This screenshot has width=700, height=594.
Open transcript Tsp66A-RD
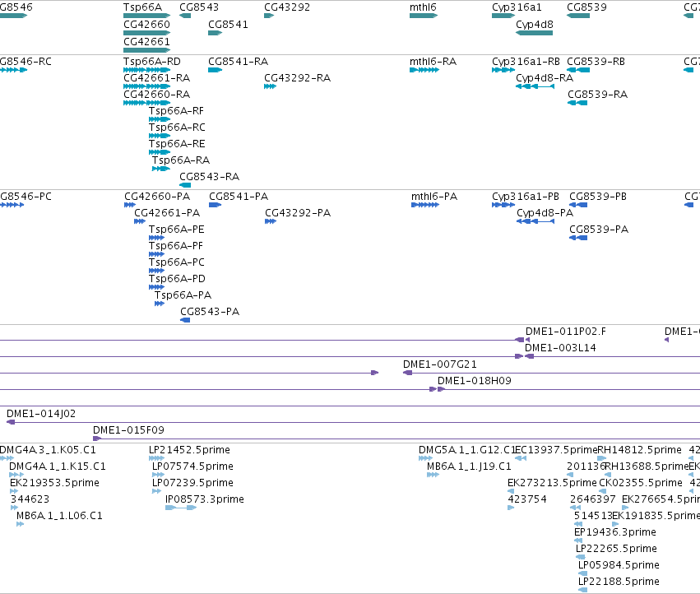coord(147,70)
